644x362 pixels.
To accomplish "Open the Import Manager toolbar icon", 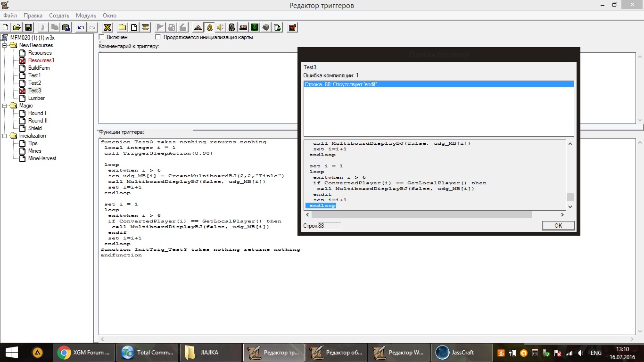I will tap(278, 27).
